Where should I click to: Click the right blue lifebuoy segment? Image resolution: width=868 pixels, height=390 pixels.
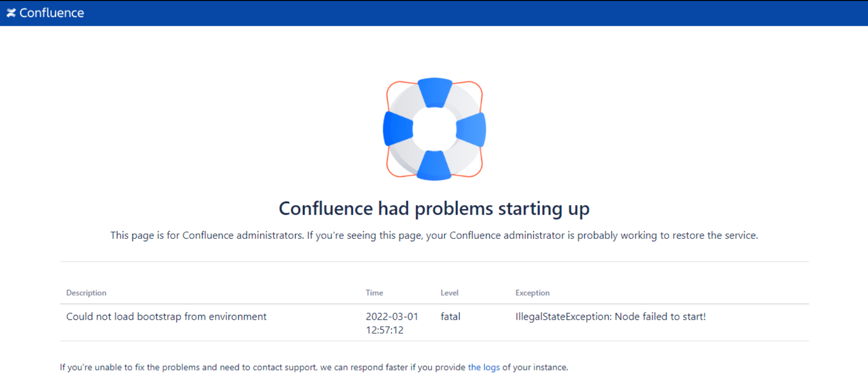(x=471, y=130)
